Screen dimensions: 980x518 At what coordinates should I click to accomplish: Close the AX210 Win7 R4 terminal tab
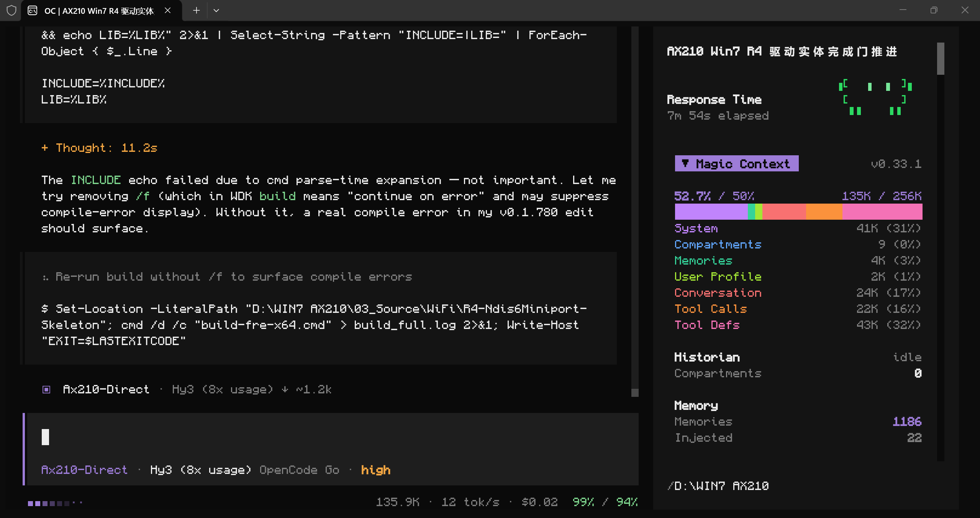167,10
